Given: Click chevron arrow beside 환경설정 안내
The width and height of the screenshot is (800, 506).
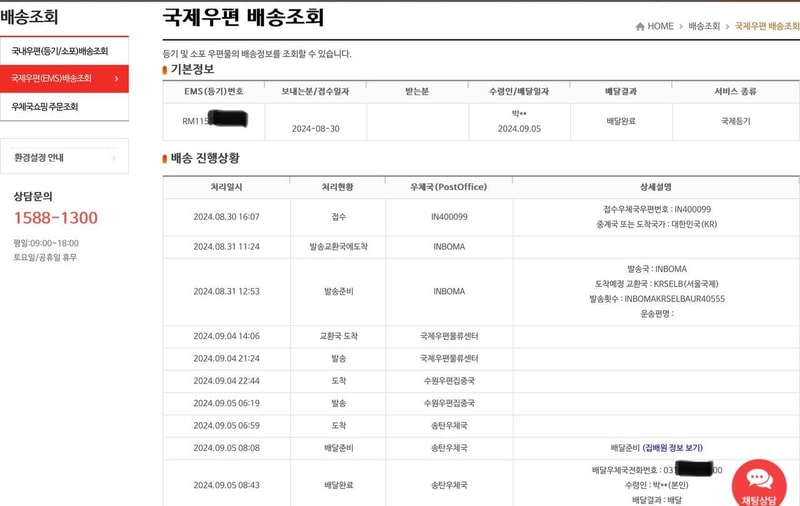Looking at the screenshot, I should pos(113,157).
